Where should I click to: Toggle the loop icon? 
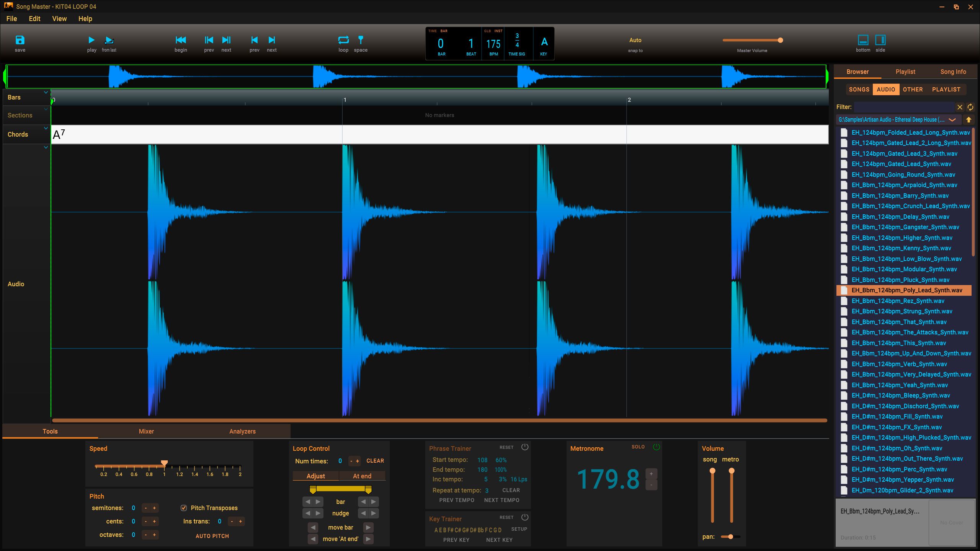tap(343, 40)
